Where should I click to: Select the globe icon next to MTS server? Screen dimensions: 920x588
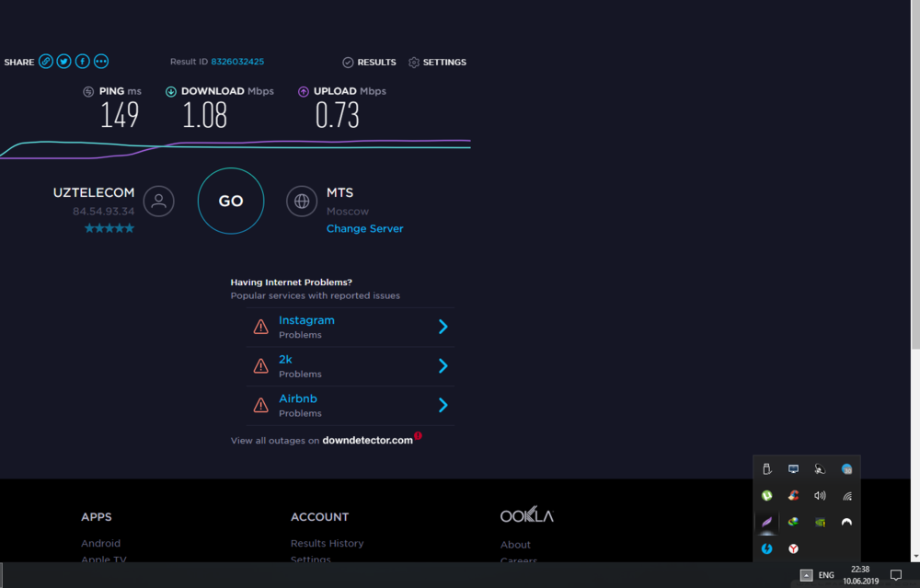(x=302, y=201)
